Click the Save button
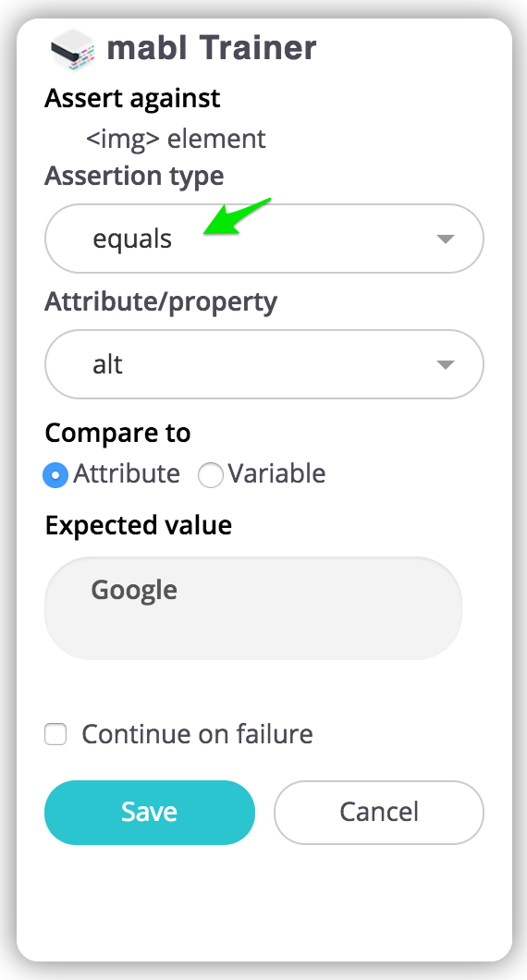 point(150,812)
